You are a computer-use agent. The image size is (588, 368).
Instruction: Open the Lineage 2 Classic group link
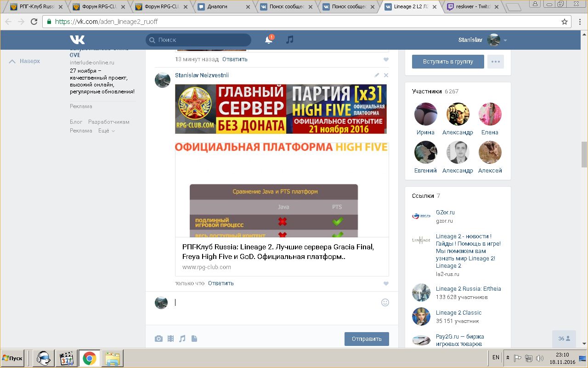[459, 313]
